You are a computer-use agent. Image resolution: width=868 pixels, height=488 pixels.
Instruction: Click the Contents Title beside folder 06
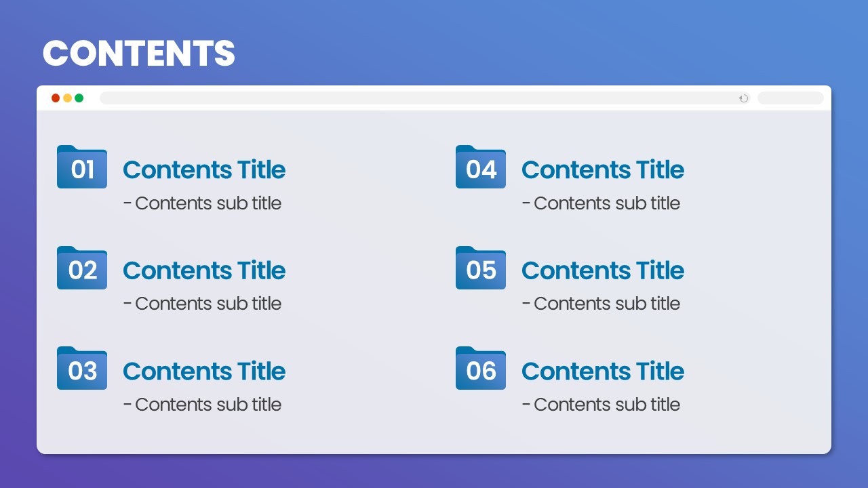[603, 371]
